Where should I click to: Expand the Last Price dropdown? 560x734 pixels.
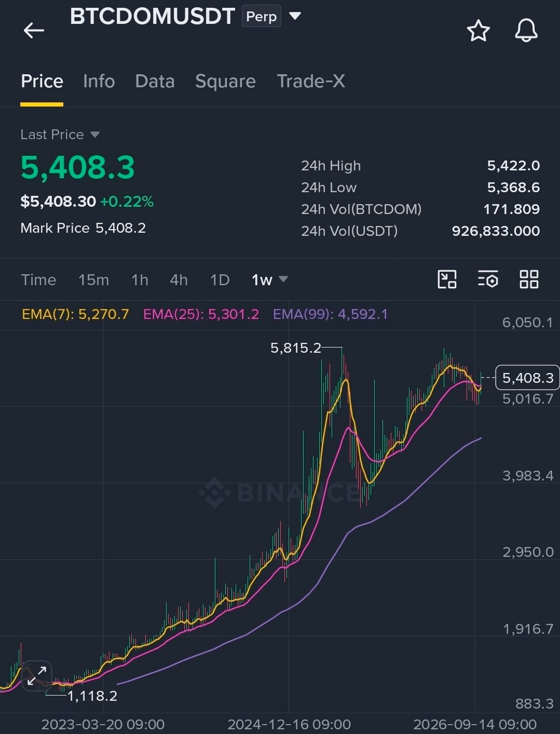[94, 135]
